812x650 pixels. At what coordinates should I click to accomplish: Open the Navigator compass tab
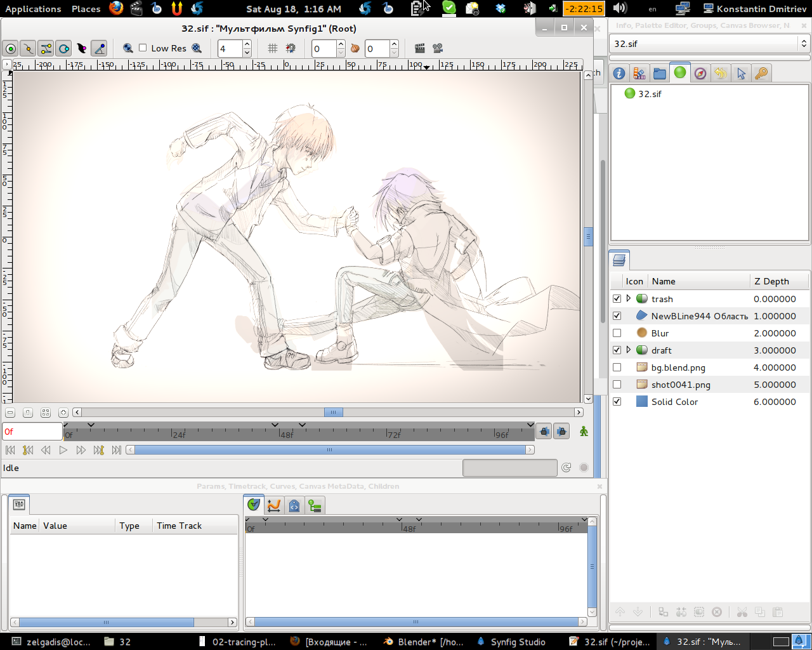tap(700, 74)
